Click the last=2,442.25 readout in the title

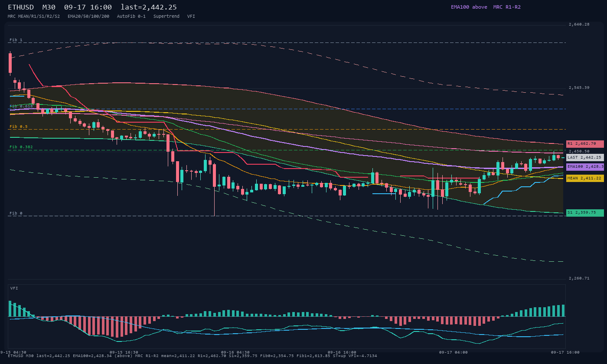pos(149,7)
